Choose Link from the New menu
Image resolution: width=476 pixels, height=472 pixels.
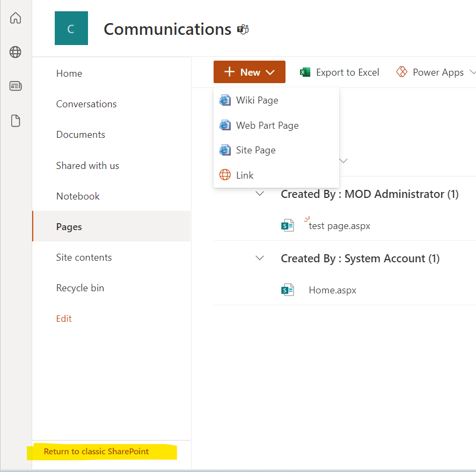coord(245,175)
